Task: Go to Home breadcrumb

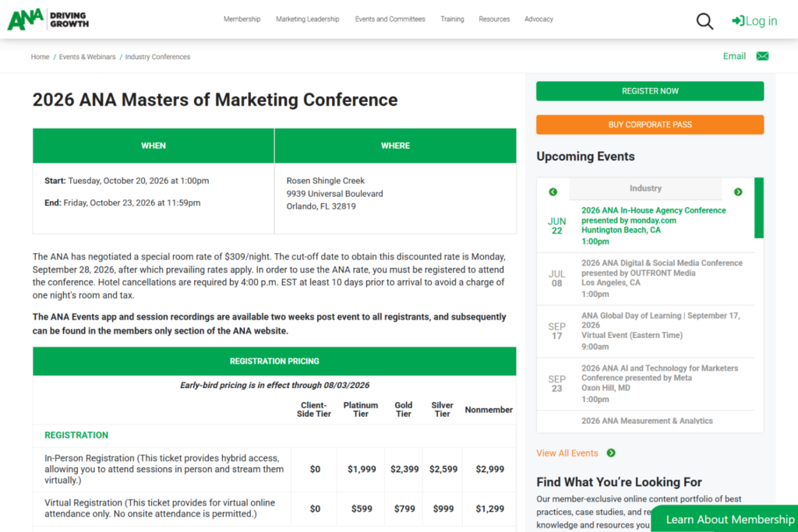Action: pos(40,57)
